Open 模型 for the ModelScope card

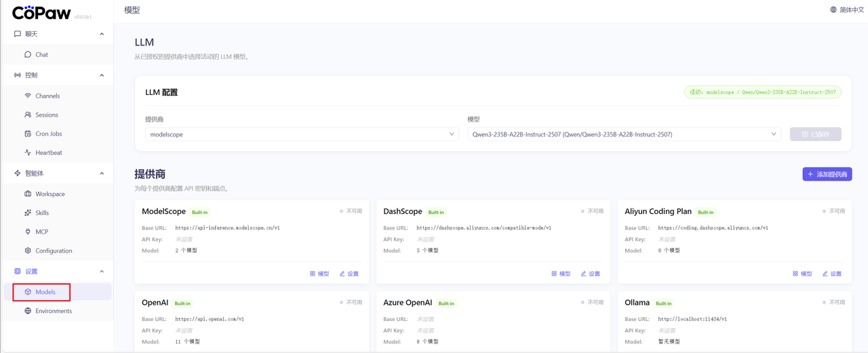pyautogui.click(x=319, y=274)
